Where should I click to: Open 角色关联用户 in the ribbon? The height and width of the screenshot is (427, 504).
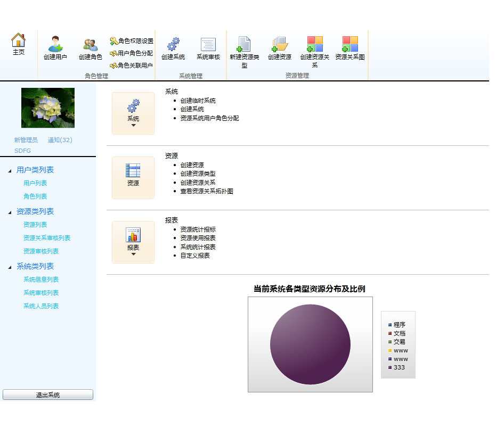(132, 65)
